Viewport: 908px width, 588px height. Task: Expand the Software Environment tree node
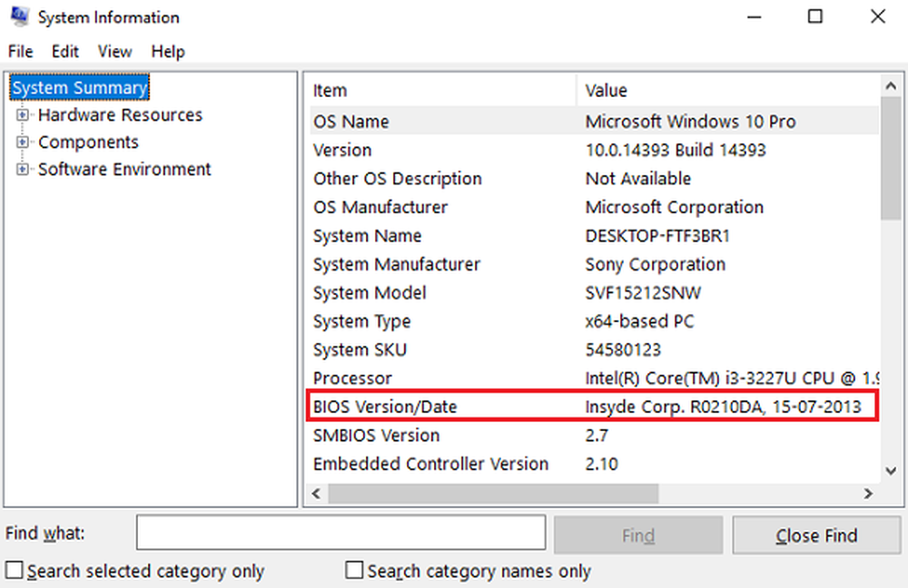click(x=23, y=170)
